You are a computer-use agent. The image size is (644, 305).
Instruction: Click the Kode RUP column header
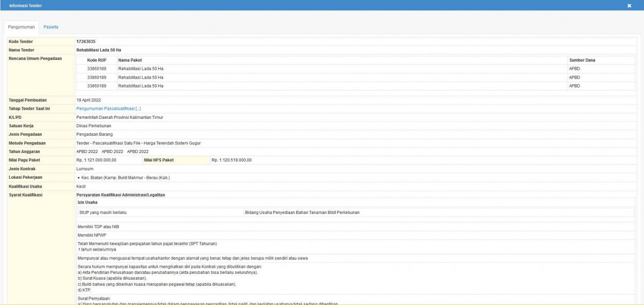(x=97, y=60)
